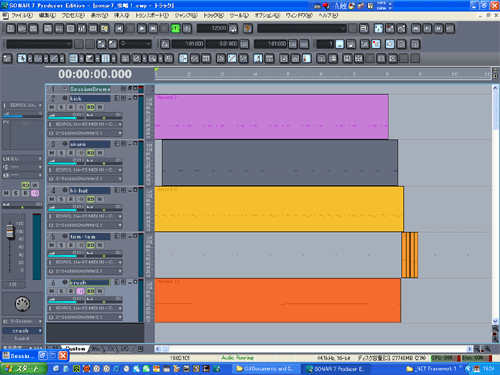Open kick track MIDI input dropdown

point(85,124)
